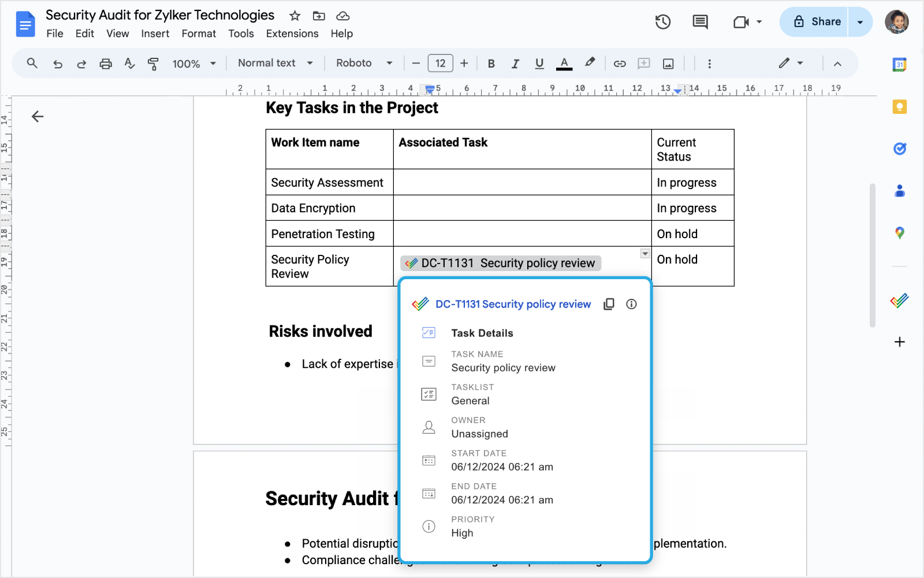This screenshot has width=924, height=578.
Task: Insert a link from the toolbar
Action: (x=620, y=64)
